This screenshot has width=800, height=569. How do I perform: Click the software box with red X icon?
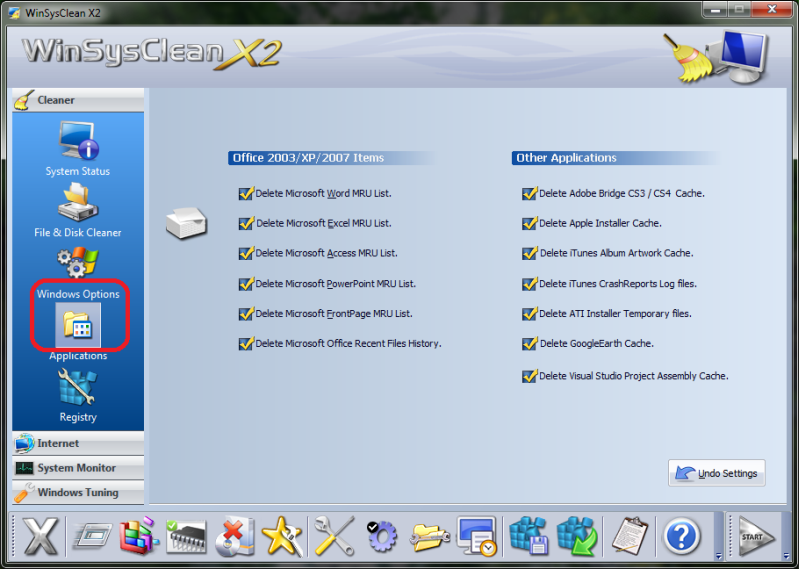click(234, 537)
